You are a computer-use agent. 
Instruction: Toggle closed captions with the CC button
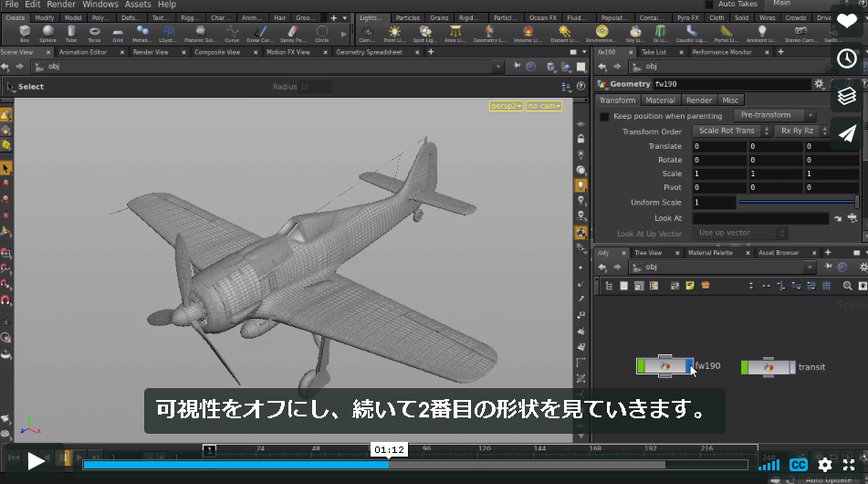pyautogui.click(x=798, y=465)
